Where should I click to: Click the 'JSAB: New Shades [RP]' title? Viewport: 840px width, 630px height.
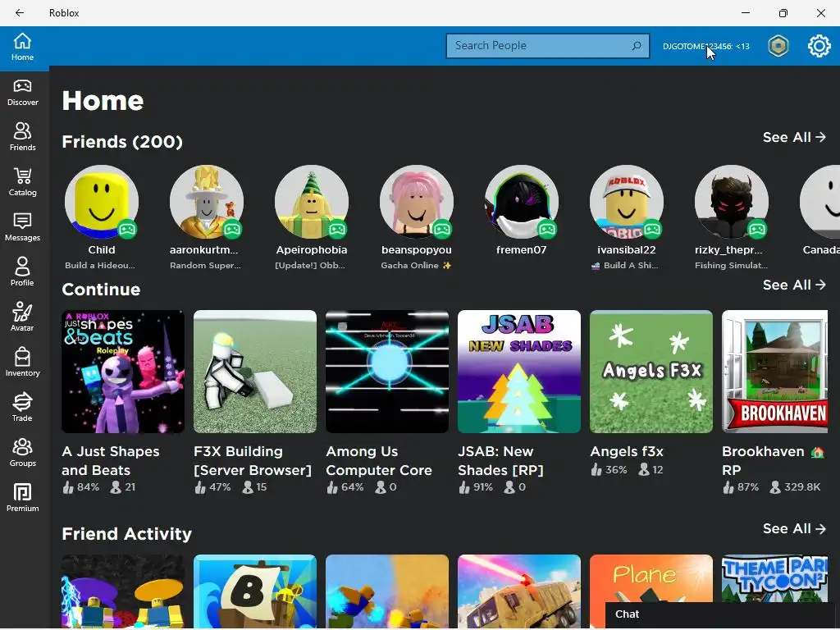(500, 461)
